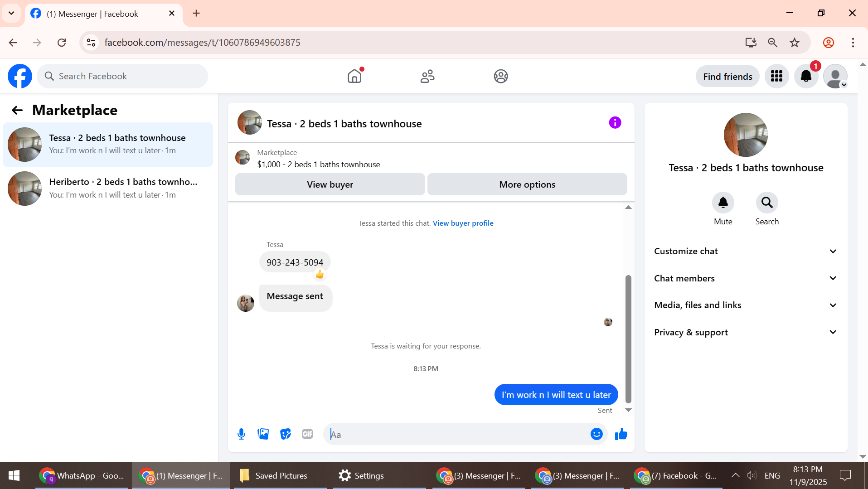This screenshot has height=489, width=868.
Task: Click the chat messages scrollbar thumb
Action: (x=628, y=339)
